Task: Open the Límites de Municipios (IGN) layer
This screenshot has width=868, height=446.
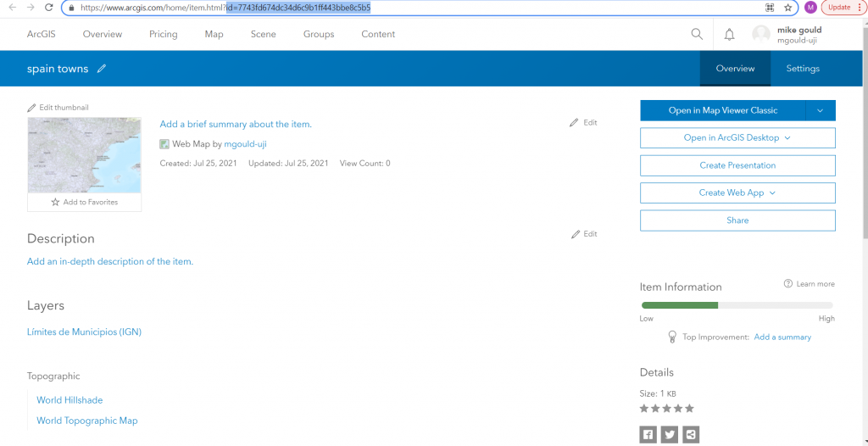Action: pos(84,332)
